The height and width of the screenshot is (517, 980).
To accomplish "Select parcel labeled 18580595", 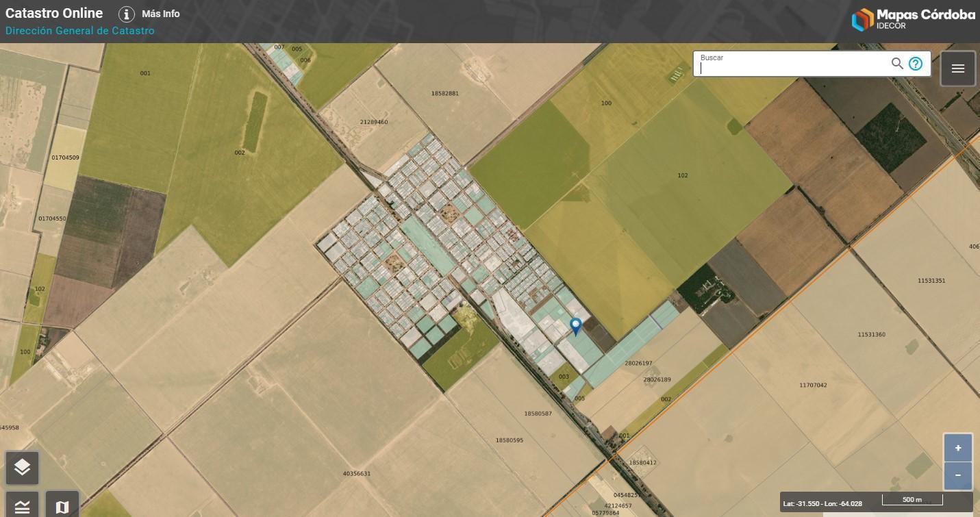I will 509,440.
